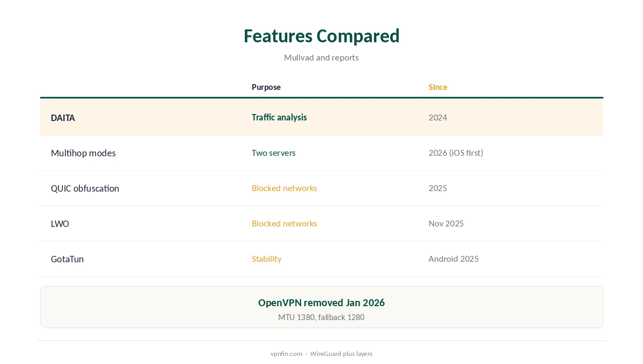The image size is (643, 364).
Task: Click the 'Nov 2025' cell
Action: (x=446, y=223)
